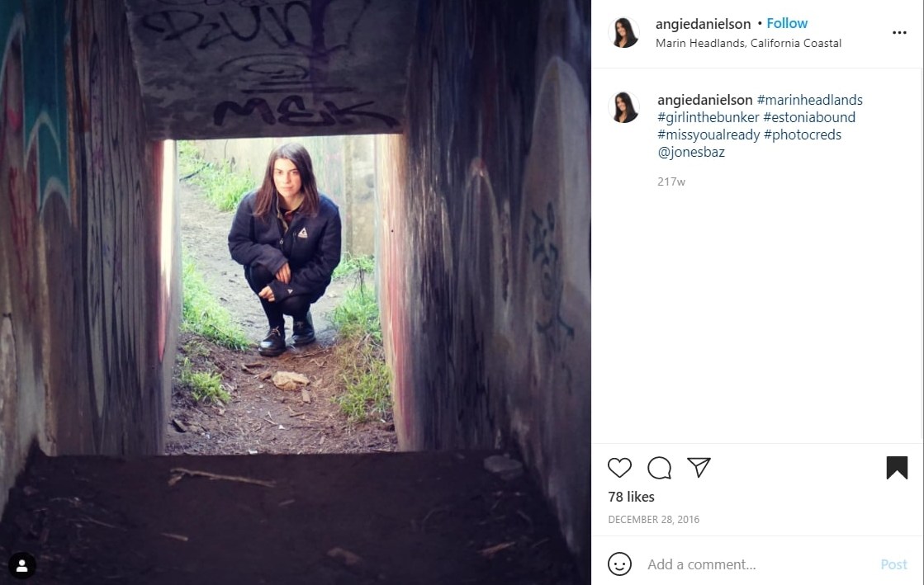Open angiedanielson header profile picture
Screen dimensions: 924x585
point(623,32)
